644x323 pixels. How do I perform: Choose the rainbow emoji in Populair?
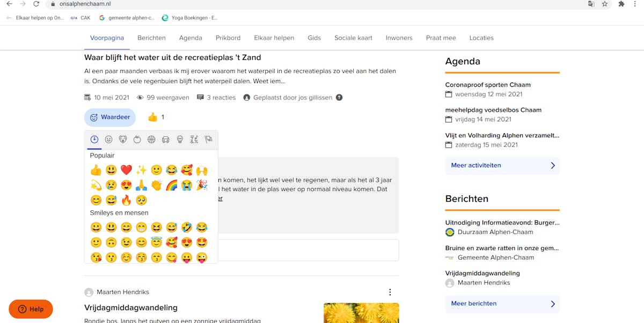(x=171, y=185)
